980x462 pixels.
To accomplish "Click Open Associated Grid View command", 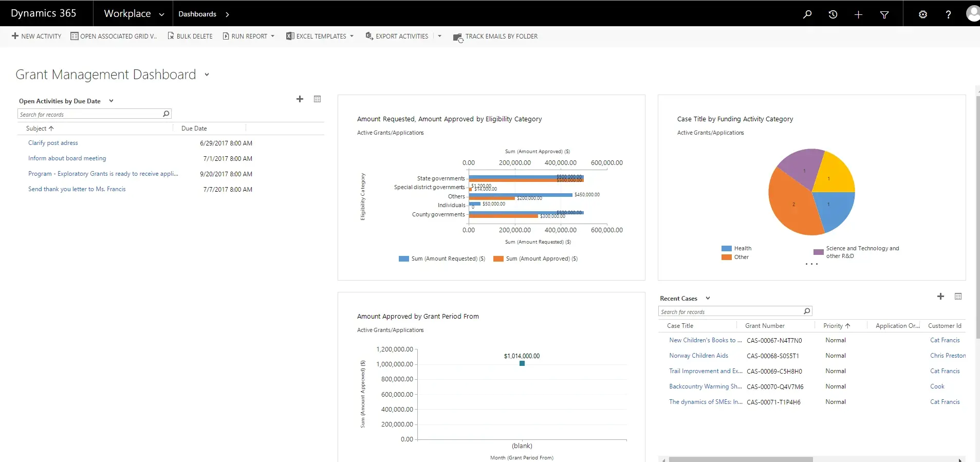I will [114, 36].
